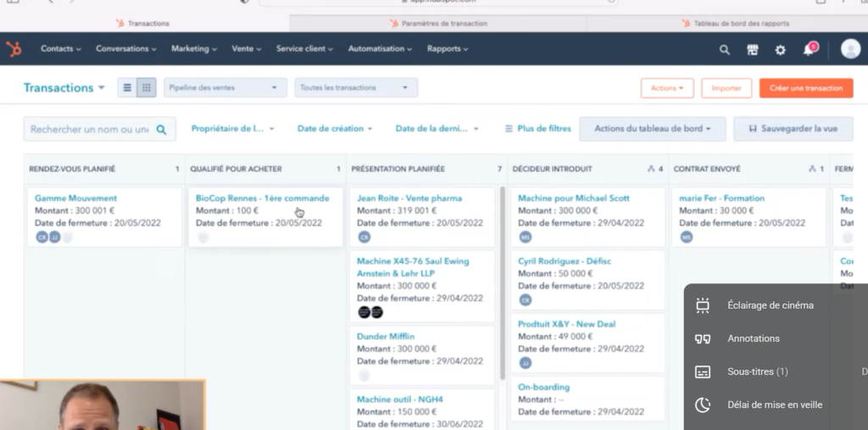Open the BioCop Rennes - 1ère commande deal
This screenshot has height=430, width=868.
coord(262,198)
